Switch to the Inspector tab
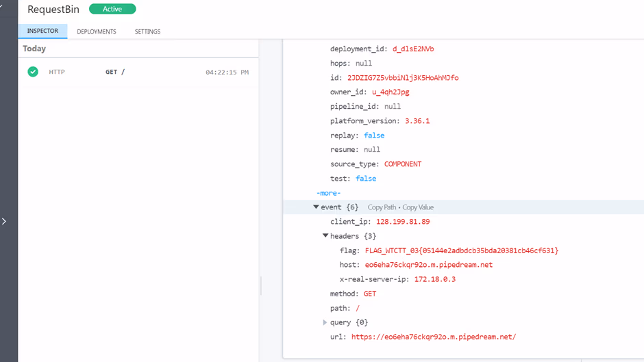The height and width of the screenshot is (362, 644). [x=42, y=31]
